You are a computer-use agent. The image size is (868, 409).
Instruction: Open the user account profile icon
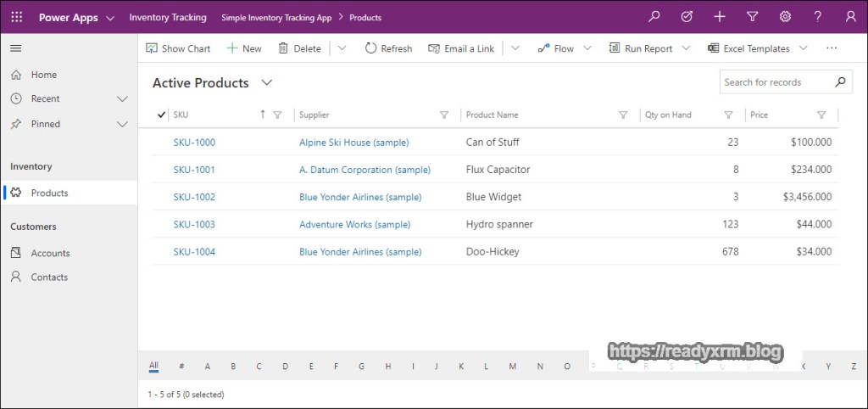coord(850,17)
